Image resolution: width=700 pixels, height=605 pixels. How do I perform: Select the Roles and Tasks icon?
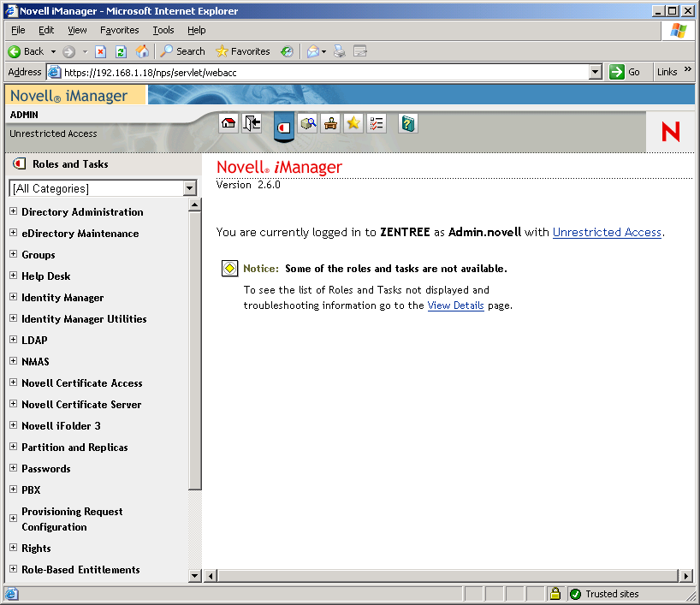pyautogui.click(x=283, y=123)
